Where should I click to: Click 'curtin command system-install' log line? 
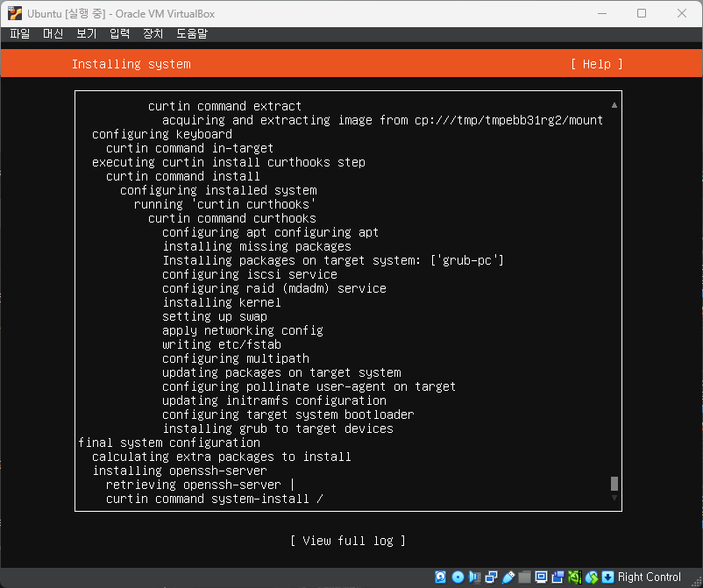pos(214,499)
